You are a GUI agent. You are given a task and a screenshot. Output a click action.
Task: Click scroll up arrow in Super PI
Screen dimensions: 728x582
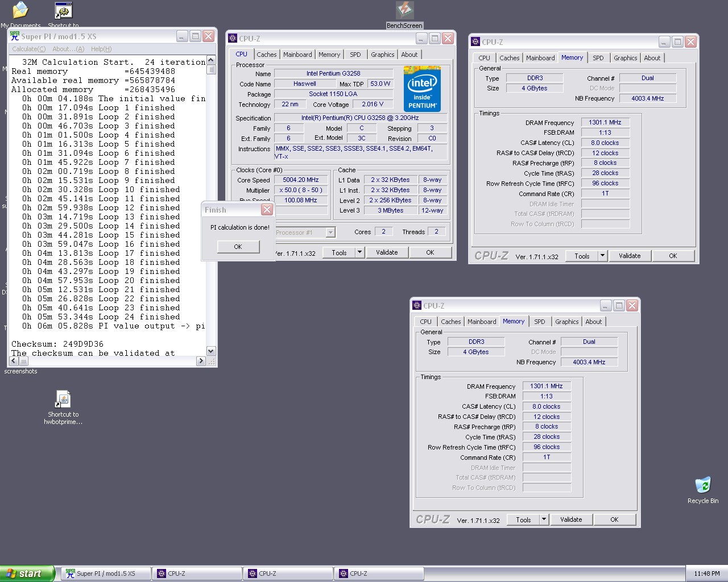pyautogui.click(x=211, y=60)
